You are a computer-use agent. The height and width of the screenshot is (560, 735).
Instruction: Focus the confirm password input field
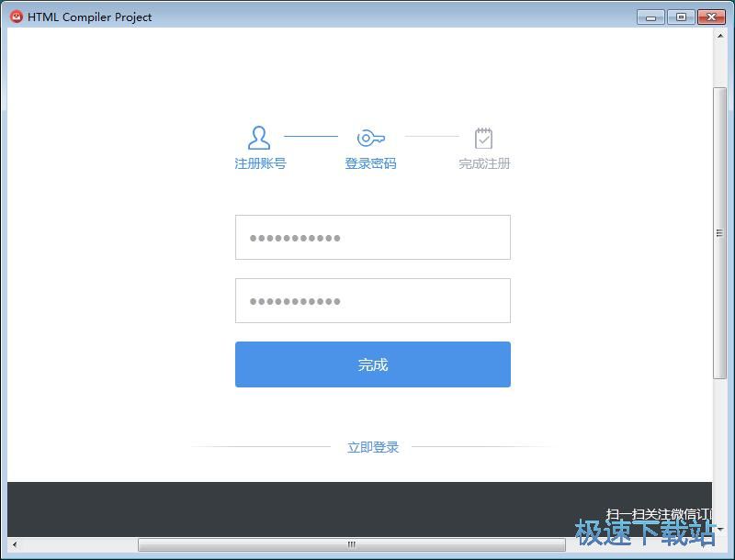click(373, 300)
